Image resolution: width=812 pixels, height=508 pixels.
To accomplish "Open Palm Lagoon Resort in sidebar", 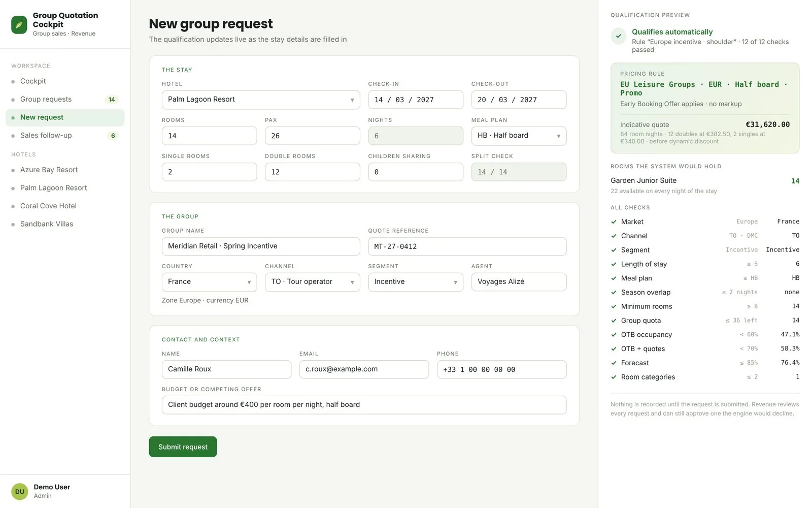I will point(65,188).
